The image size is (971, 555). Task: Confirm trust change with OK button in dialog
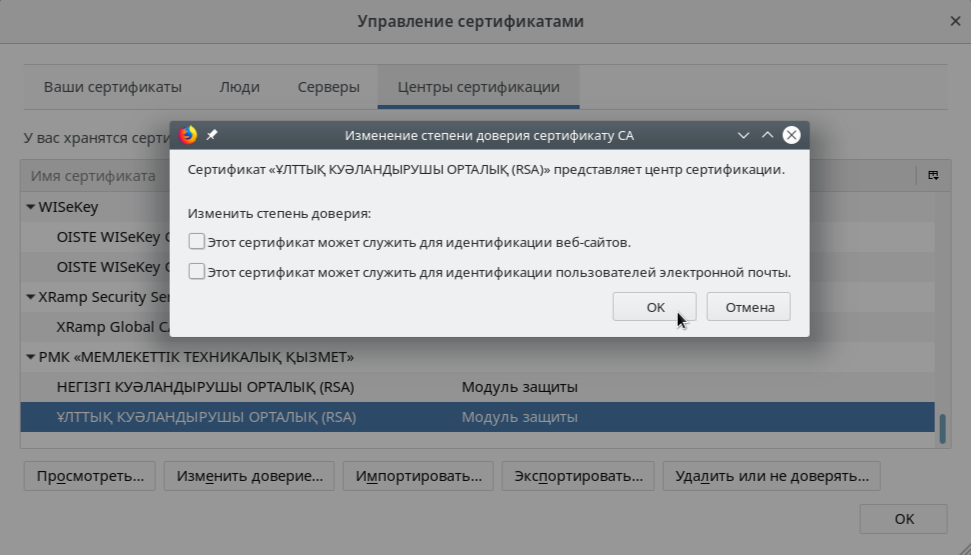pos(655,307)
